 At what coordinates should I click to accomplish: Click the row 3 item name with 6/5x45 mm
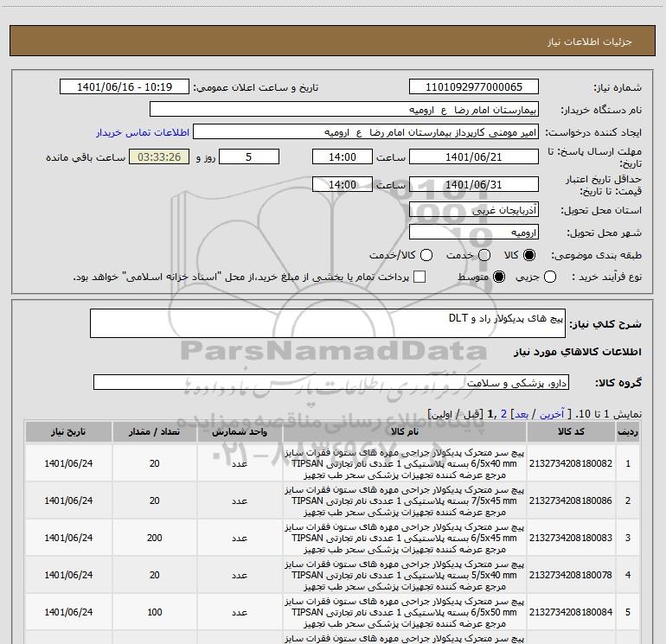(405, 538)
